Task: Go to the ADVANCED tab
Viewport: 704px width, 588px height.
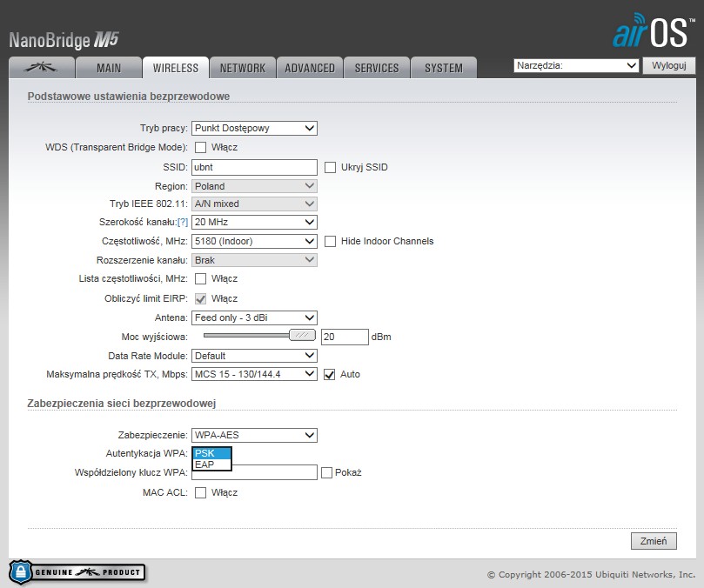Action: [x=310, y=68]
